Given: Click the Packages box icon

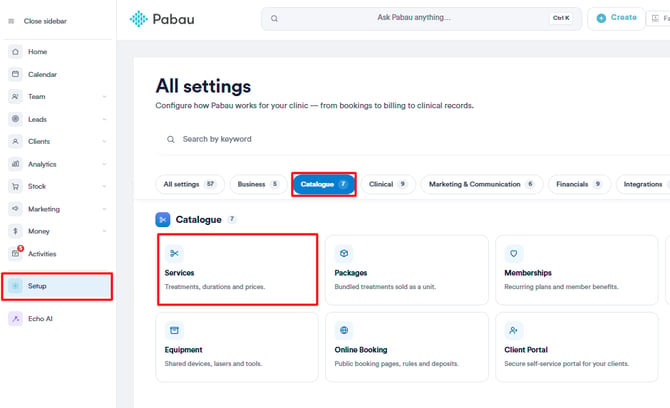Looking at the screenshot, I should click(x=344, y=253).
